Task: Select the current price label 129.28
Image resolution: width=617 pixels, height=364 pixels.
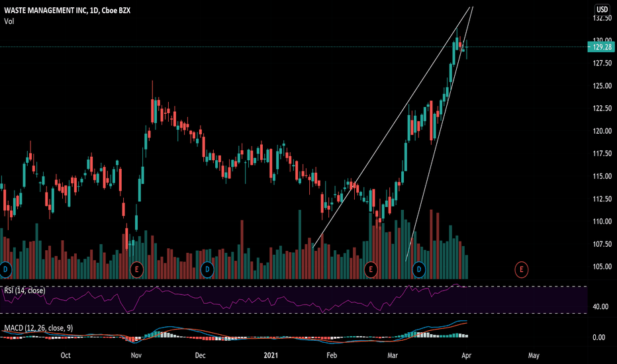Action: [x=601, y=47]
